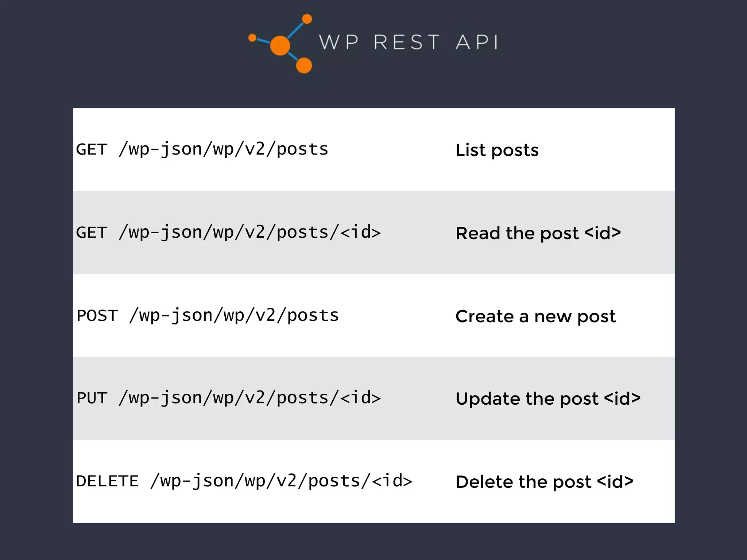
Task: Click the word PUT in fourth row
Action: (x=92, y=398)
